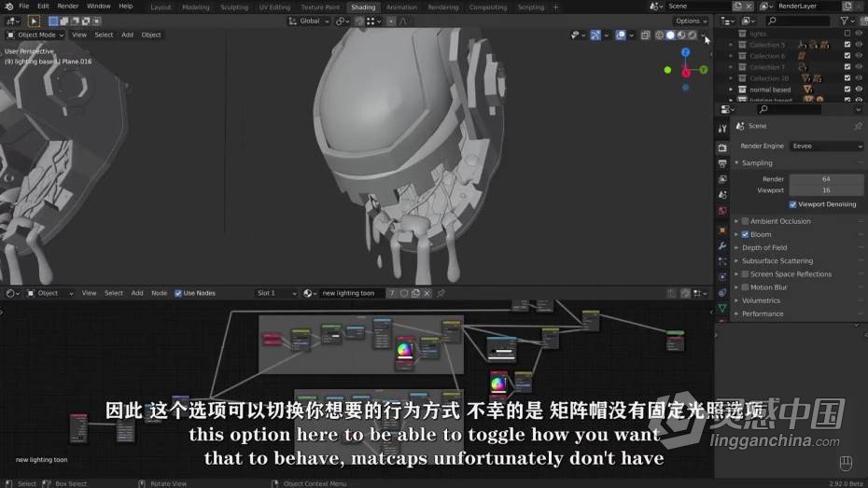
Task: Toggle viewport gizmos icon
Action: 595,35
